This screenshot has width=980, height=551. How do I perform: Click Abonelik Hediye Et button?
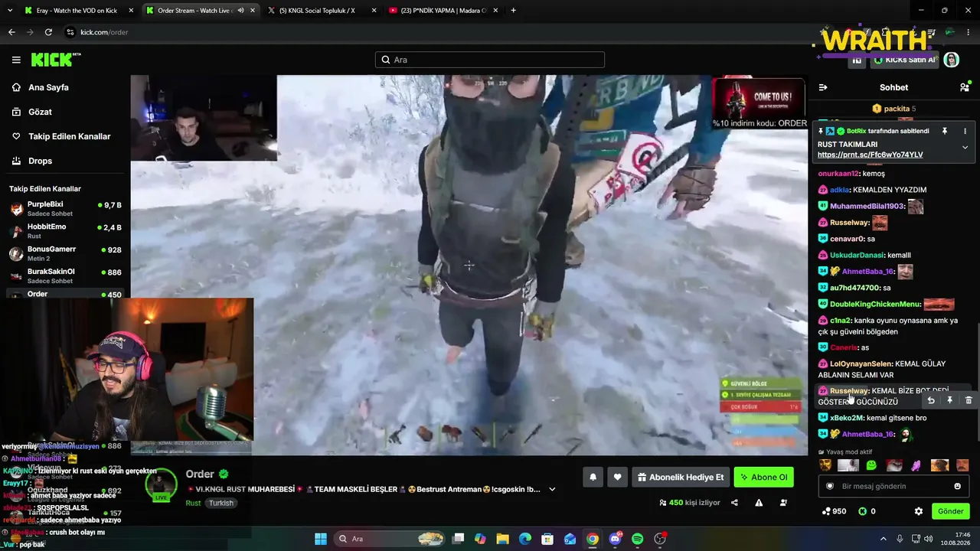[679, 478]
